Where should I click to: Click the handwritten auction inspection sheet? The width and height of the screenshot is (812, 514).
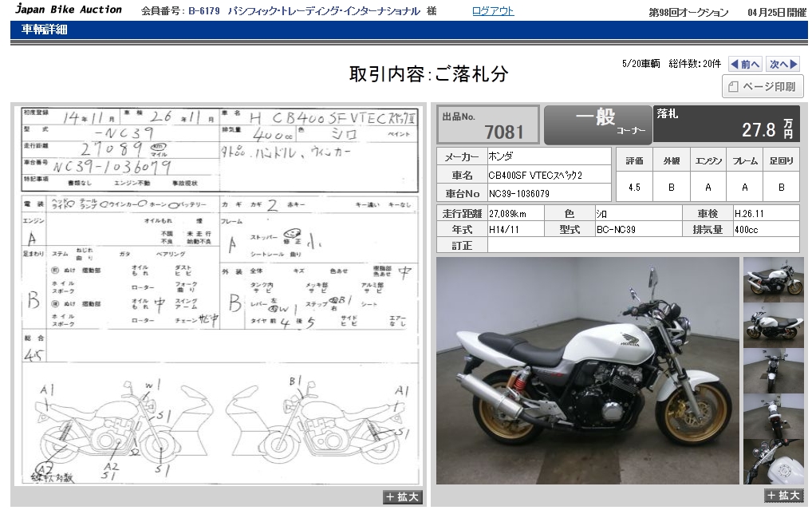(x=219, y=295)
